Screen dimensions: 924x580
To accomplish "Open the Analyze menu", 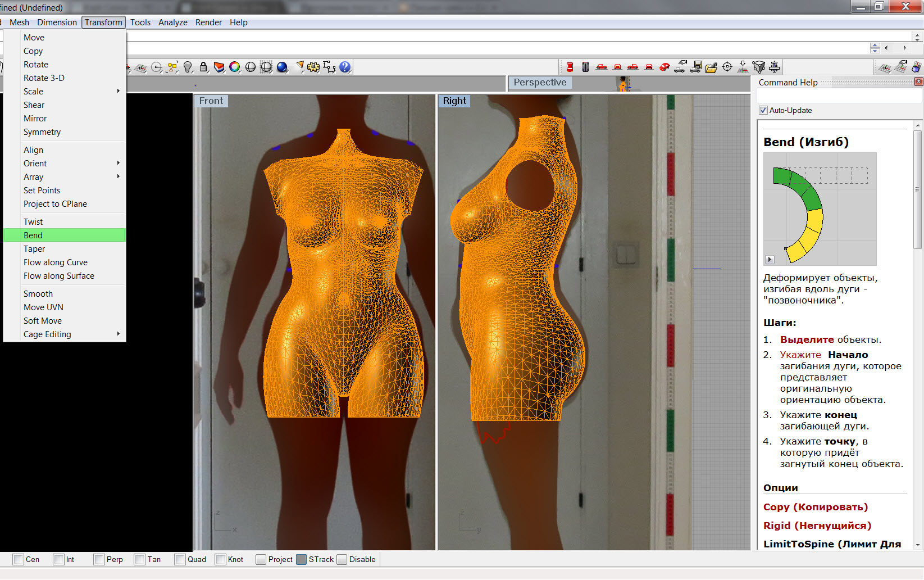I will [x=172, y=22].
